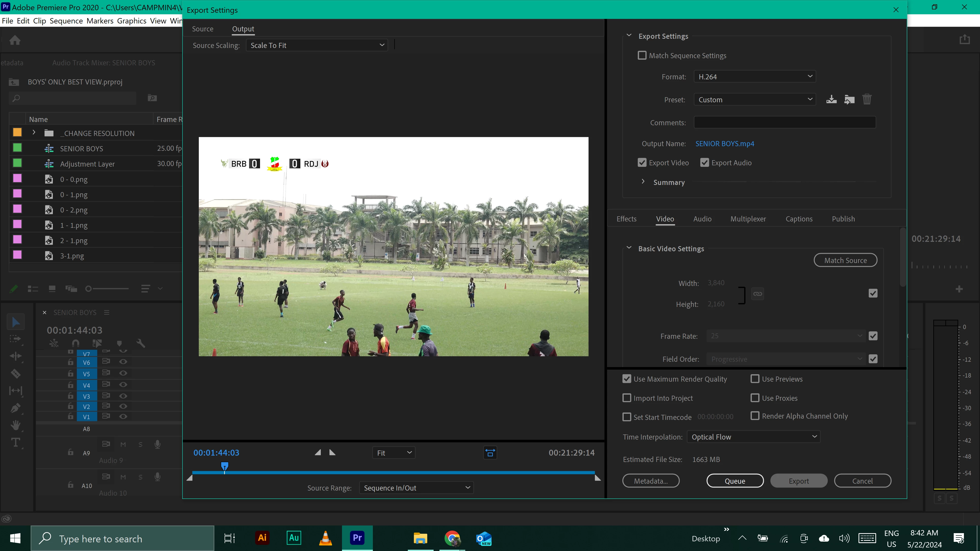Click the blue playhead on preview timeline
Screen dimensions: 980x551
click(x=225, y=466)
